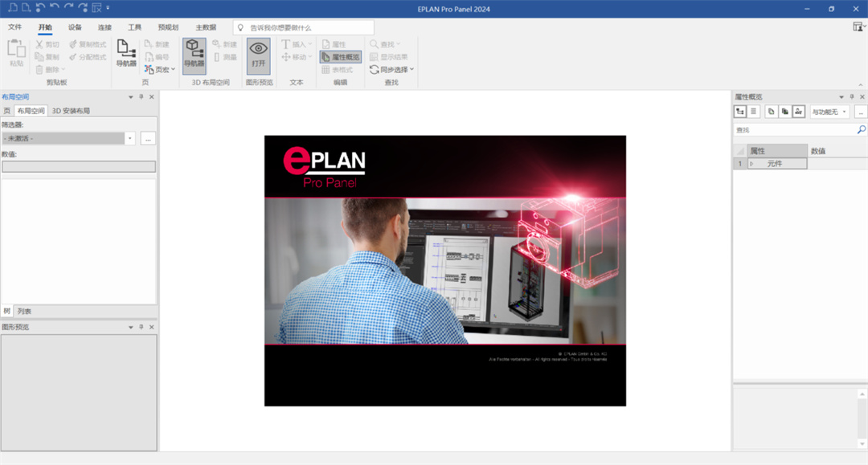
Task: Click the magnifier search icon in 属性概览
Action: point(862,130)
